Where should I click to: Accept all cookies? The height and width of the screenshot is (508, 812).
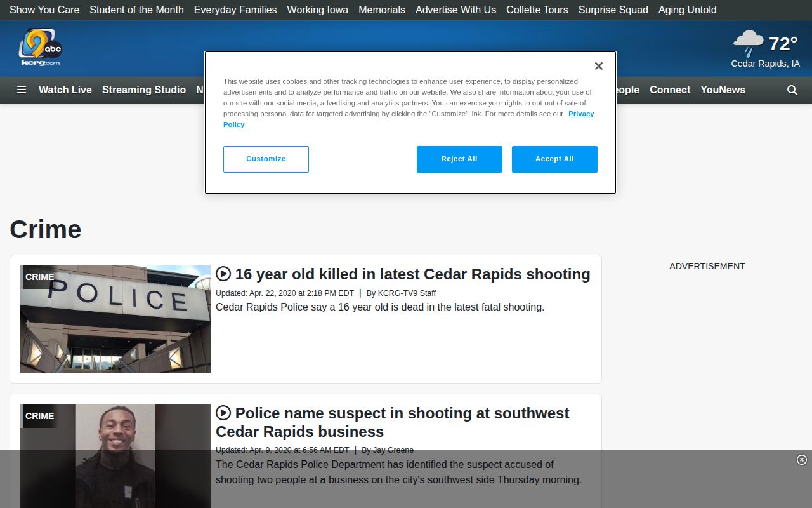[554, 159]
